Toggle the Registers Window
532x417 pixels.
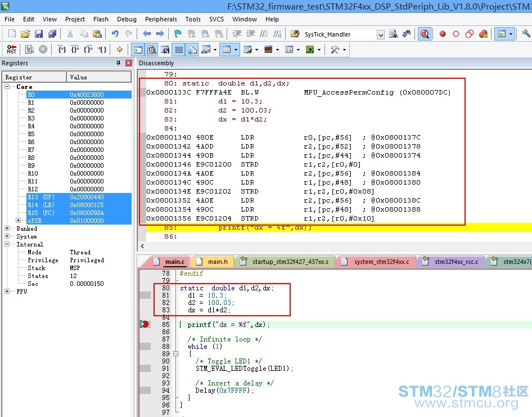click(179, 50)
